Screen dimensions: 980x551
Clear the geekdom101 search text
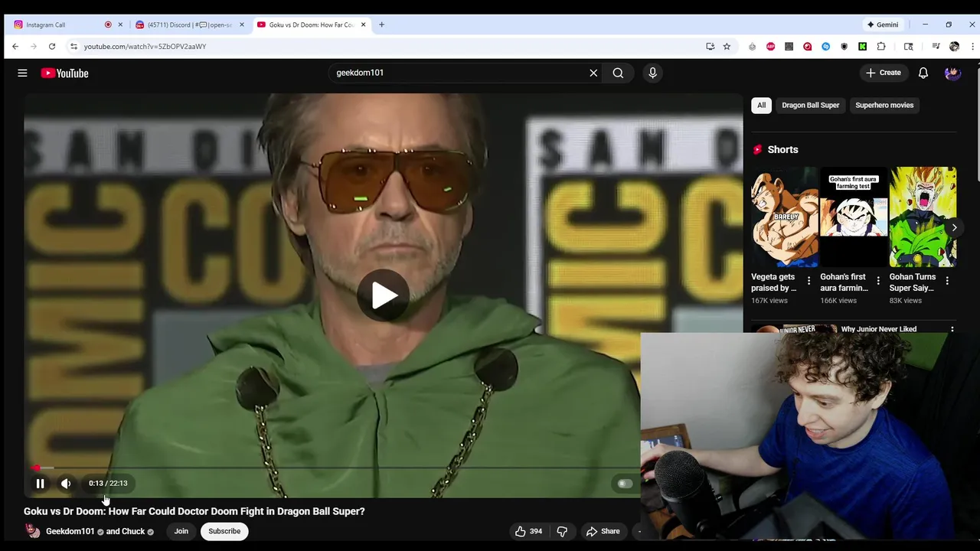click(x=593, y=73)
